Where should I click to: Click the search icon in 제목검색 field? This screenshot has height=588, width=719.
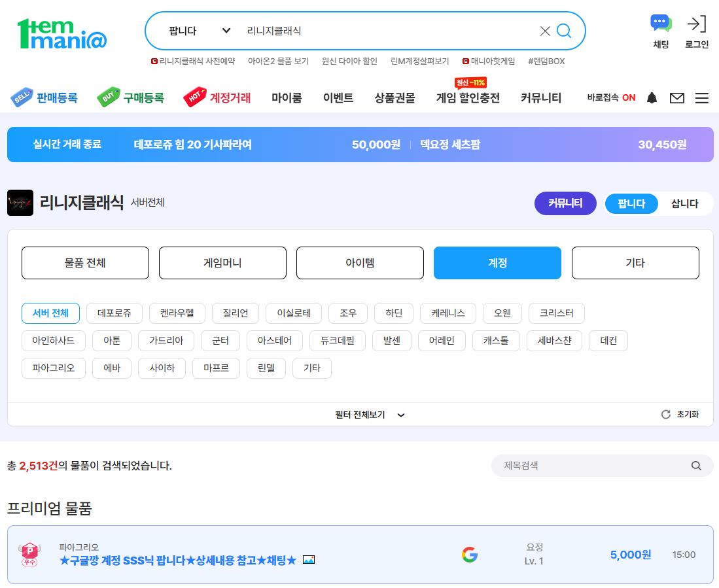click(x=696, y=466)
